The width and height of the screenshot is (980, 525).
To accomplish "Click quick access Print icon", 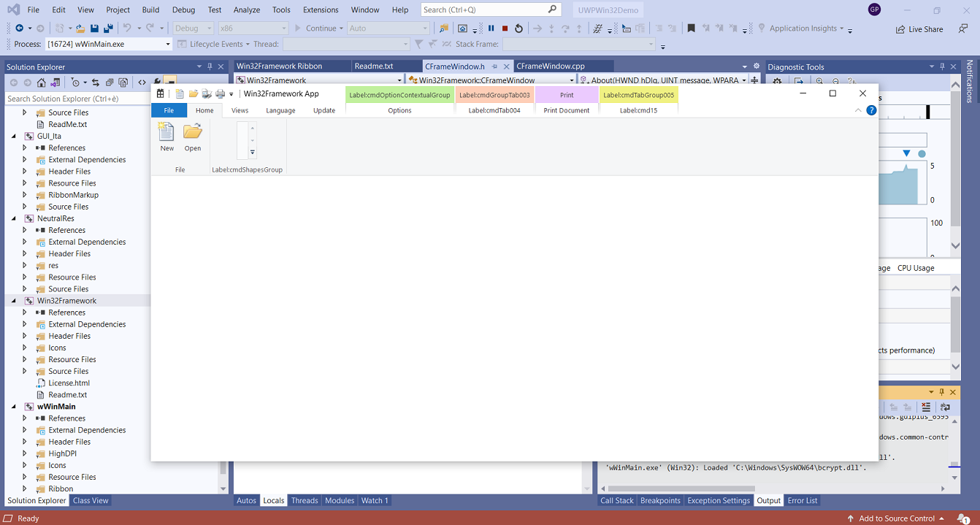I will tap(220, 93).
